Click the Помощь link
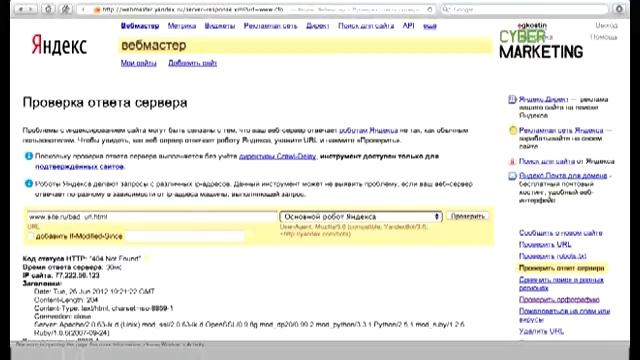 point(604,37)
